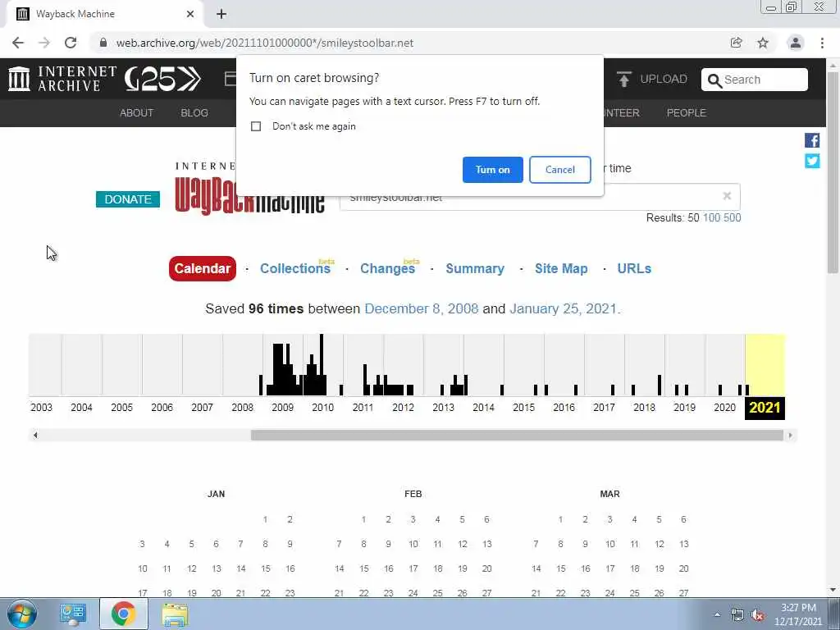Open File Explorer from taskbar
Image resolution: width=840 pixels, height=630 pixels.
coord(176,614)
